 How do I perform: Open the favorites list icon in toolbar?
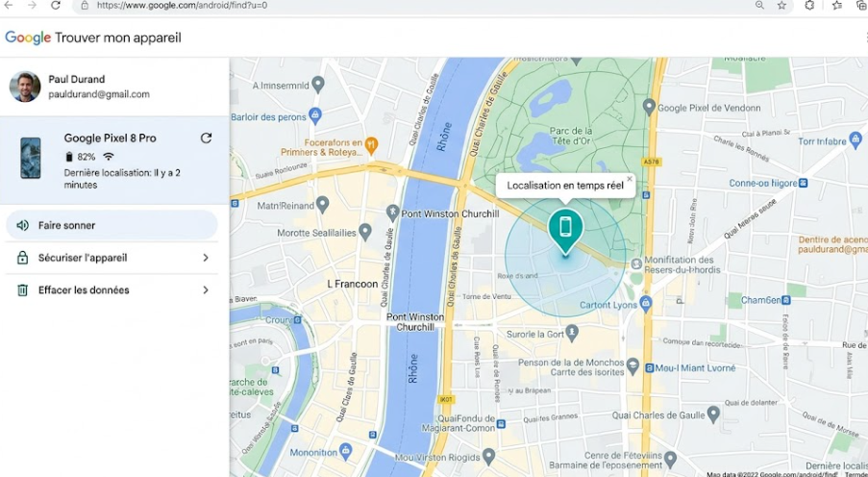coord(837,5)
